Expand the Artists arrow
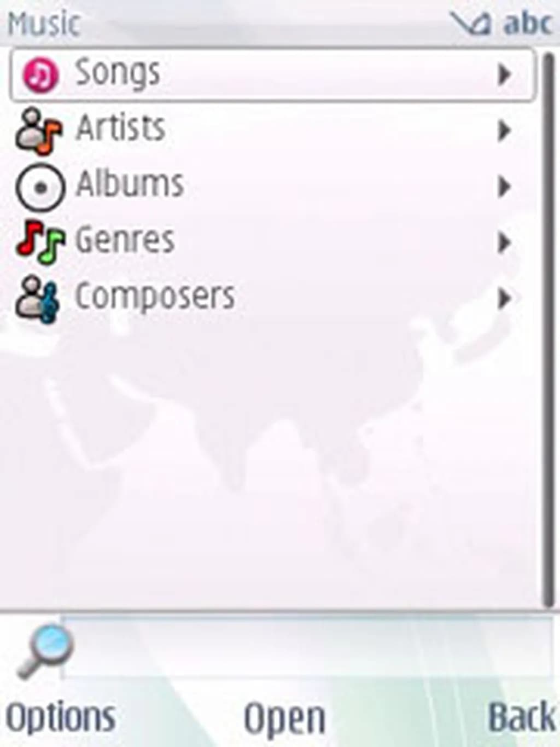Screen dimensions: 560x747 tap(504, 131)
